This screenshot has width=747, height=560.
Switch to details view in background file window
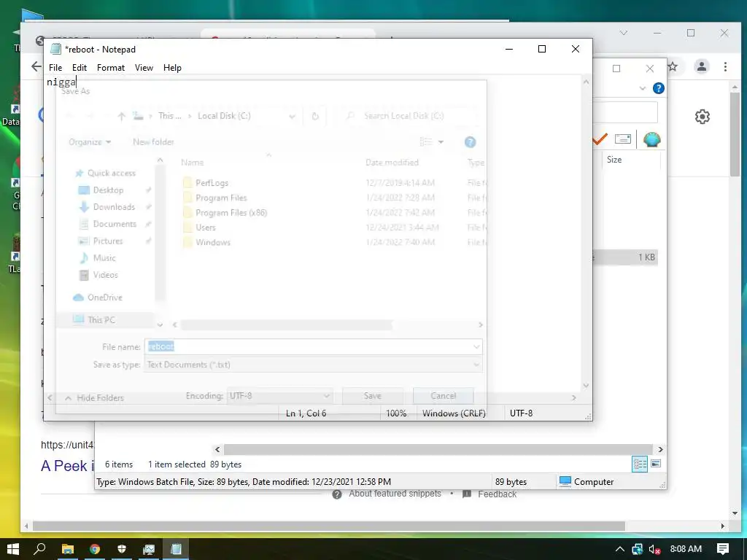click(x=639, y=464)
